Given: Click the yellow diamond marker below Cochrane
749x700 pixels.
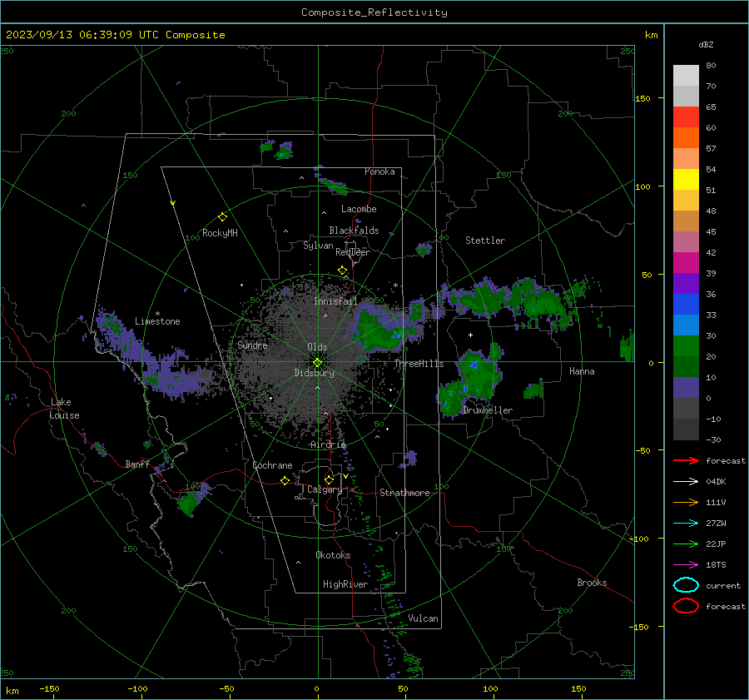Looking at the screenshot, I should coord(285,480).
